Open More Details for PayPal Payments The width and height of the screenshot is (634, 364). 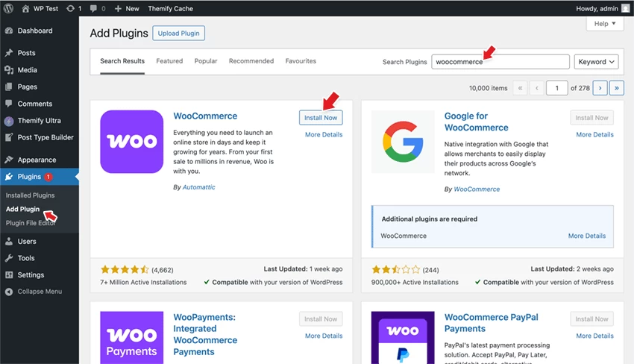594,336
